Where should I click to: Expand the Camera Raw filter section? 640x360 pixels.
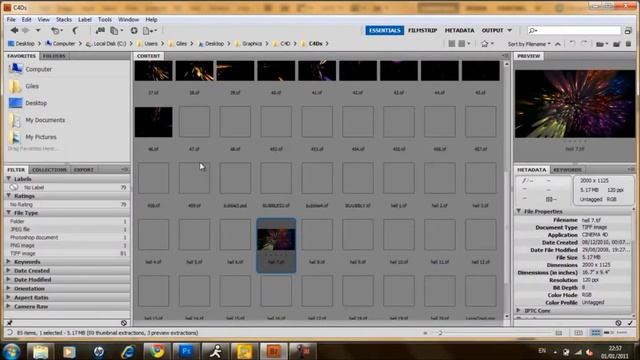(x=9, y=306)
